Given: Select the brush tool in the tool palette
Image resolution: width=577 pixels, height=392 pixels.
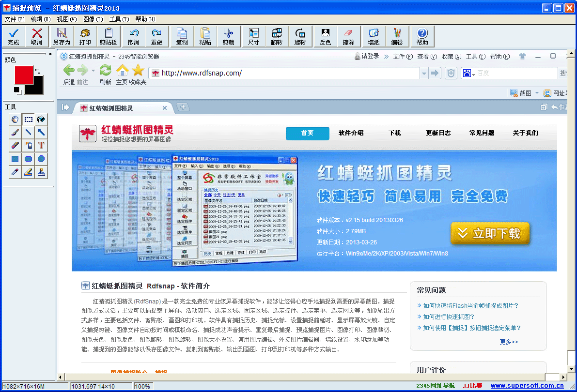Looking at the screenshot, I should point(15,132).
